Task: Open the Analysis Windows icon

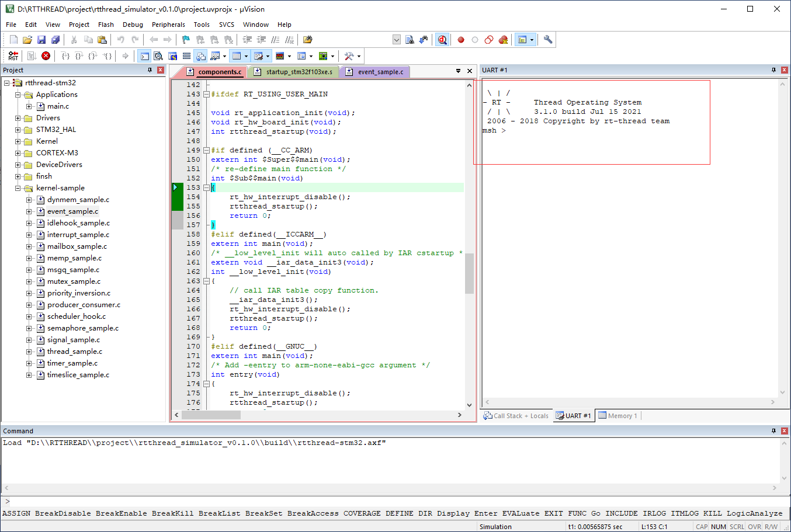Action: [280, 56]
